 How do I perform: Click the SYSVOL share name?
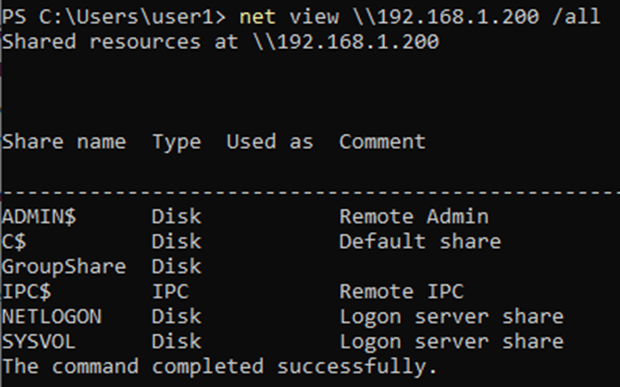(x=39, y=342)
